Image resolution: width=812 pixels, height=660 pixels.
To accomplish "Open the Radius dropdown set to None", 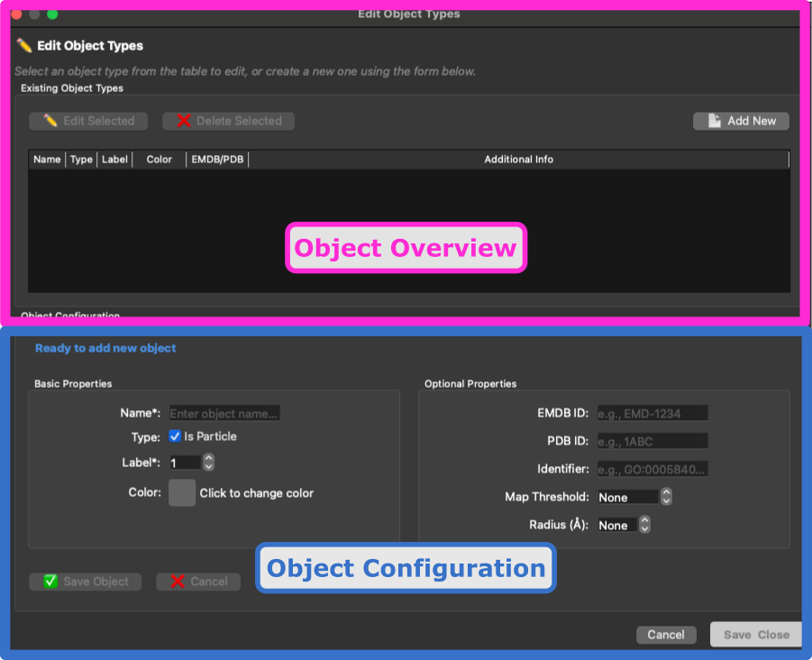I will tap(616, 525).
